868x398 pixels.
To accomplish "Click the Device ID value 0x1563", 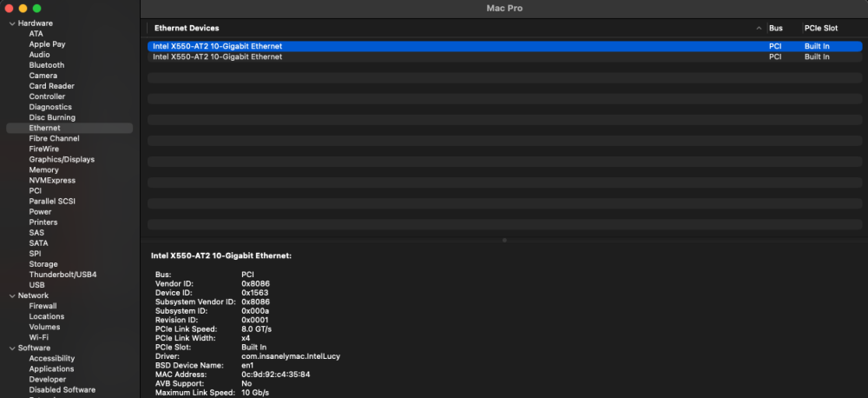I will pos(255,293).
